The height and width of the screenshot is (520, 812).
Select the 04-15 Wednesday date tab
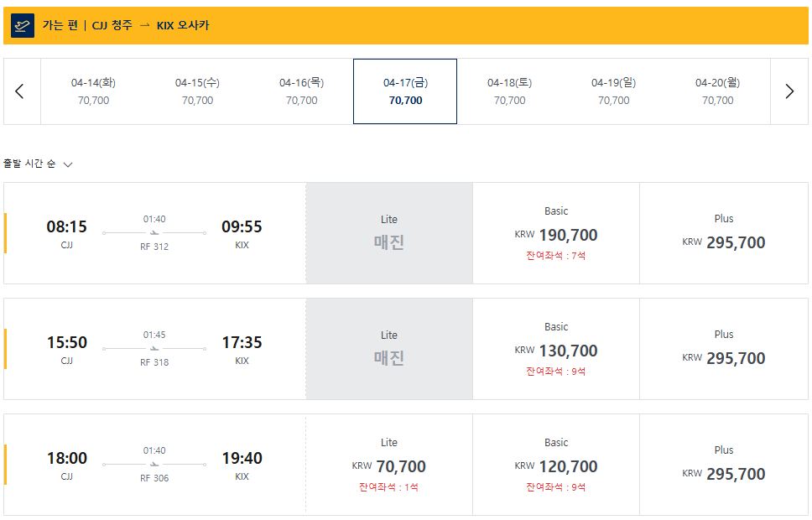(x=197, y=91)
